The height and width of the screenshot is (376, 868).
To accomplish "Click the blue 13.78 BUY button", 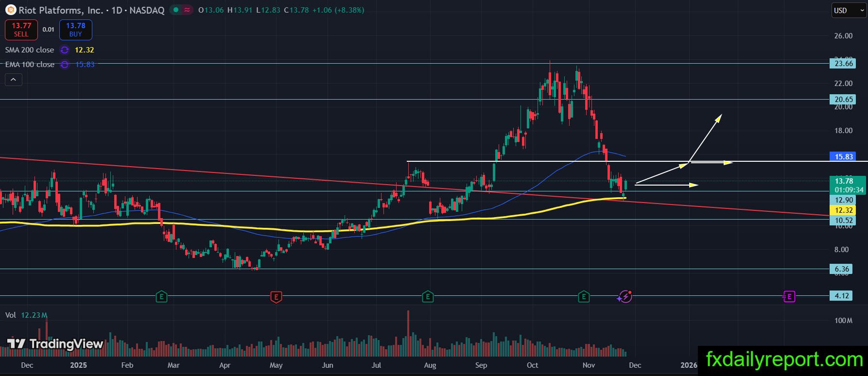I will (76, 30).
